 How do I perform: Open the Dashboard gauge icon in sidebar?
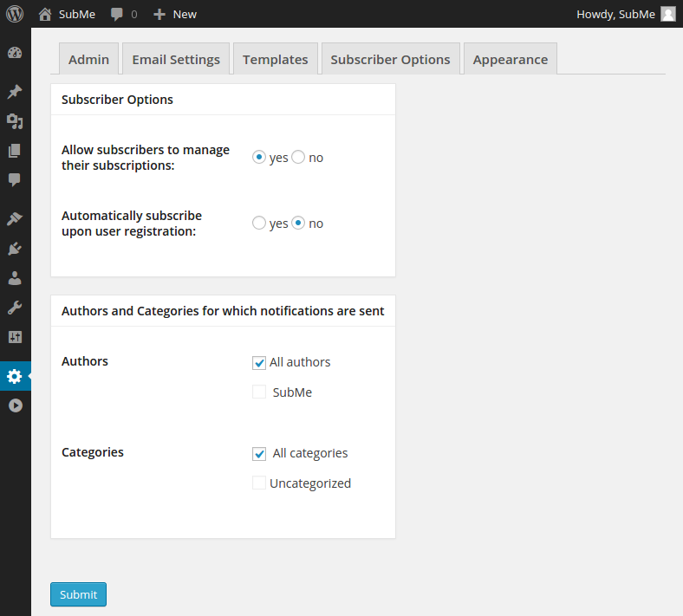tap(15, 53)
